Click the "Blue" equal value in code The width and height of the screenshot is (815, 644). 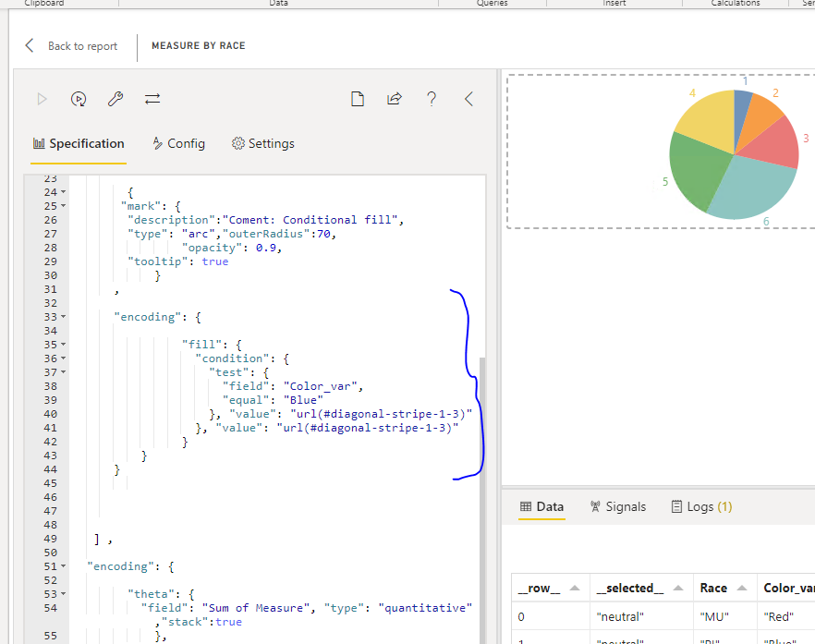303,400
